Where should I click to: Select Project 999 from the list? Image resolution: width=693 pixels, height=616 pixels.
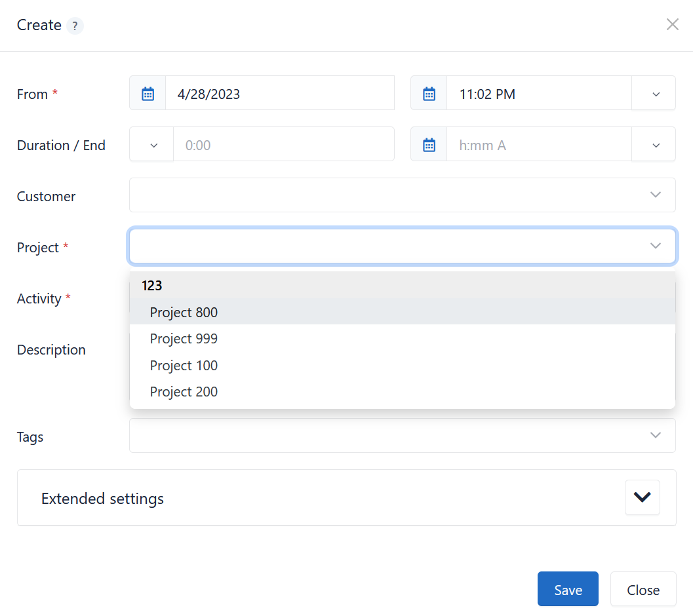184,339
